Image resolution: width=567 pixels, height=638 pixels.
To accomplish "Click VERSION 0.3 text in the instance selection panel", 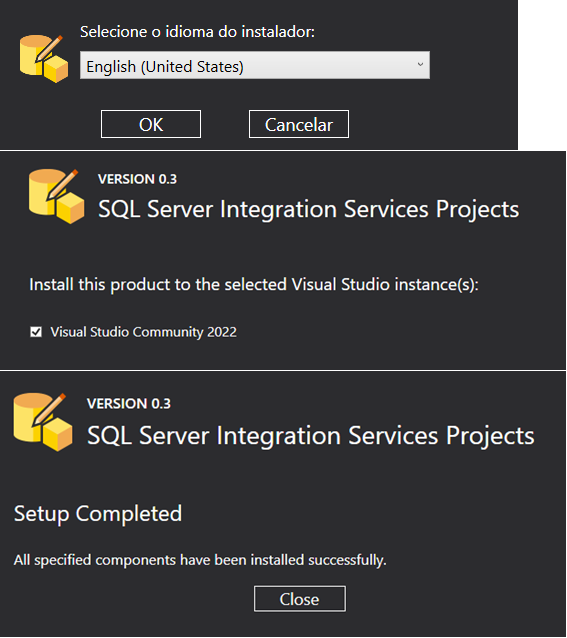I will pos(137,179).
